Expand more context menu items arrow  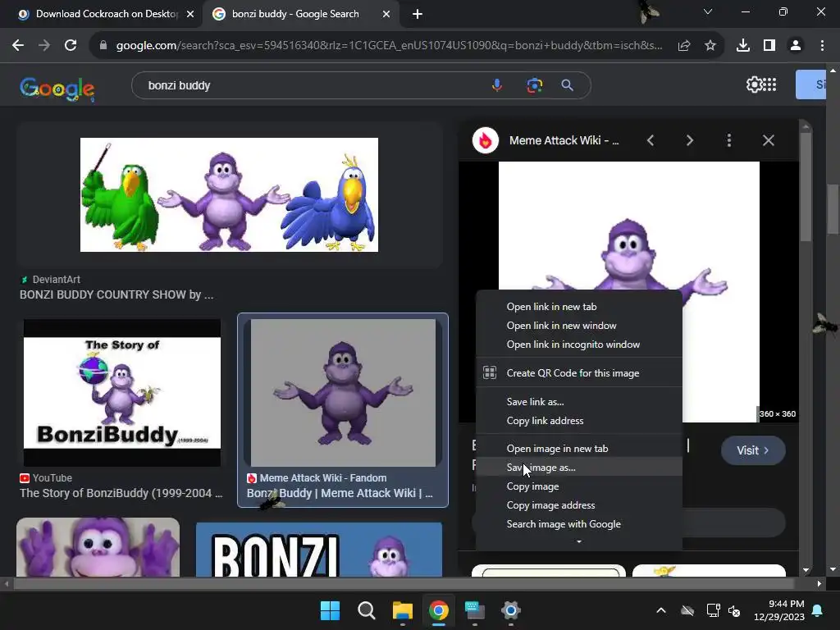click(x=578, y=541)
